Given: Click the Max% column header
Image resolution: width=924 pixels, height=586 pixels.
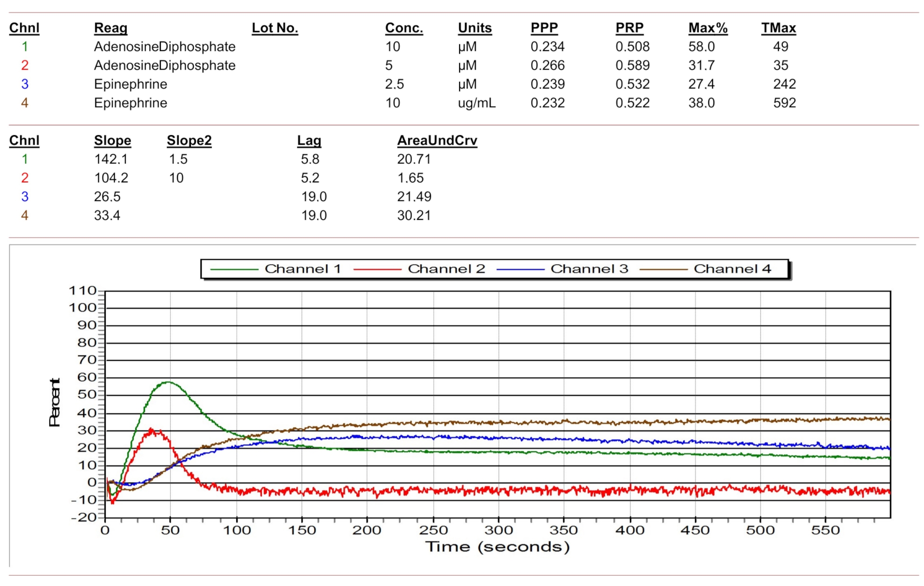Looking at the screenshot, I should [x=708, y=28].
